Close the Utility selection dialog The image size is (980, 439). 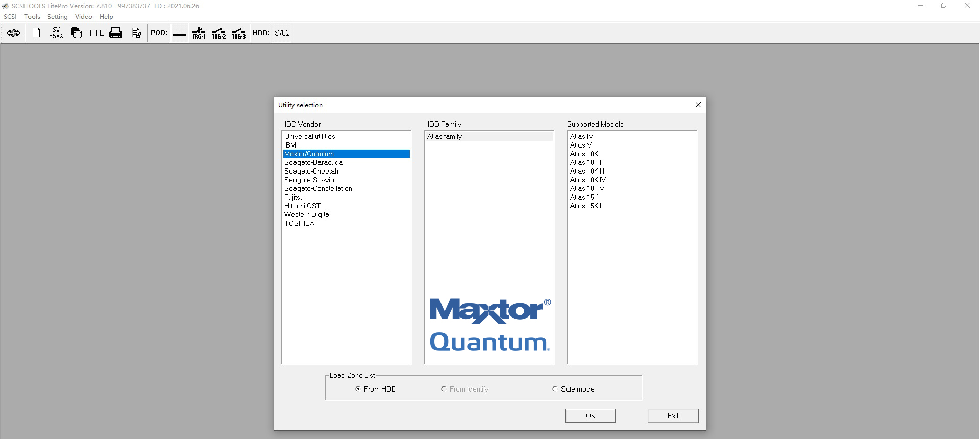tap(698, 105)
